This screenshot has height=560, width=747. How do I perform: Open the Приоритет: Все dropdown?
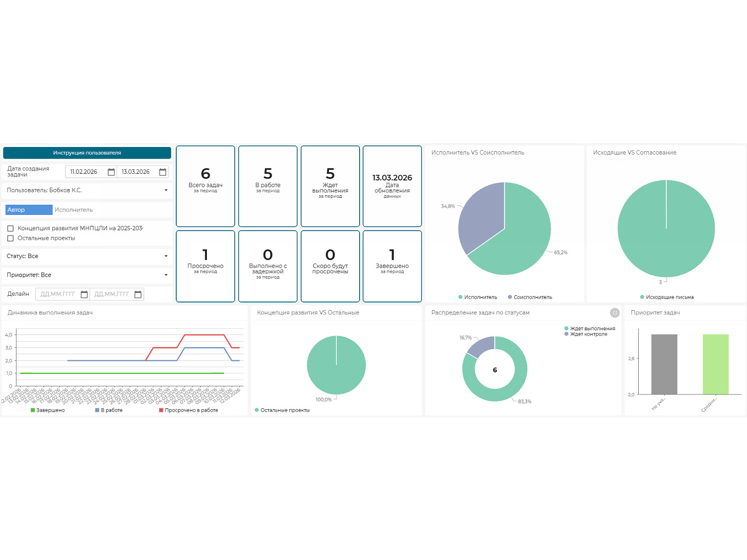click(x=166, y=275)
